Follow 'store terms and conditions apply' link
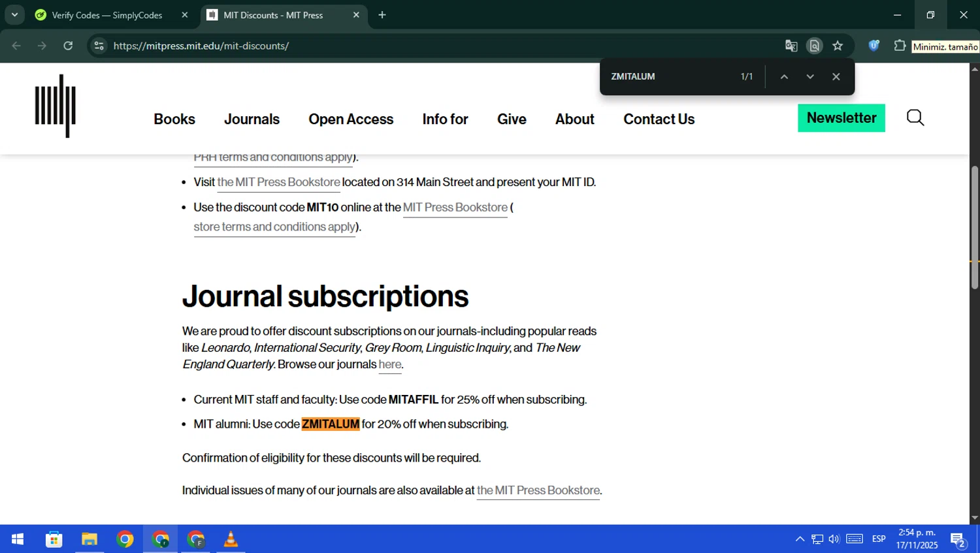This screenshot has width=980, height=553. pos(274,227)
